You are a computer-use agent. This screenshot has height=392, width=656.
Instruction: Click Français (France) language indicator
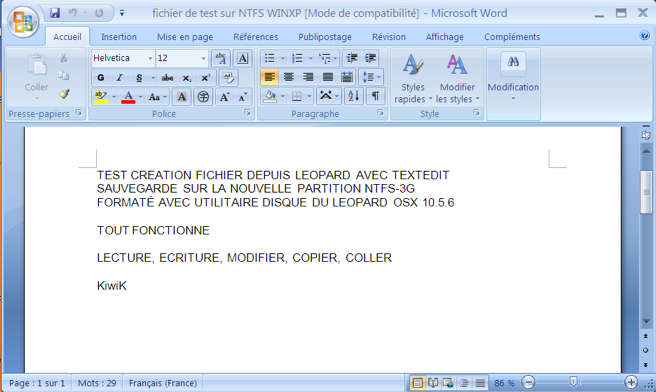pyautogui.click(x=163, y=383)
